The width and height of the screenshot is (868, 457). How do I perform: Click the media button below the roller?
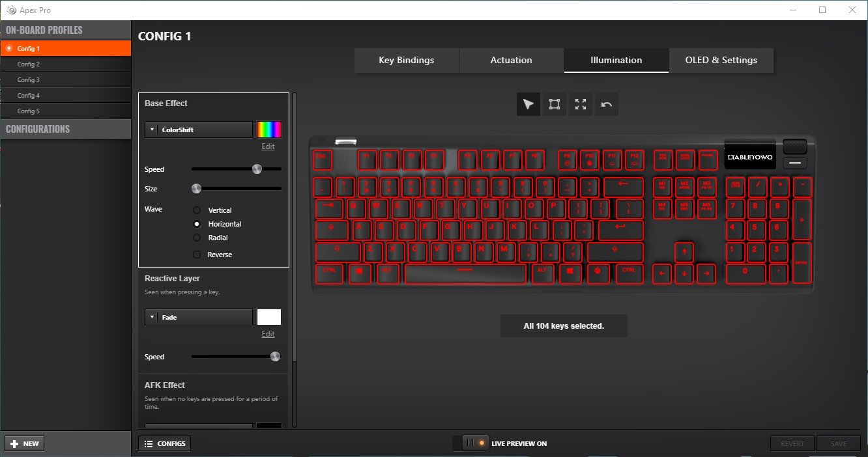(795, 163)
